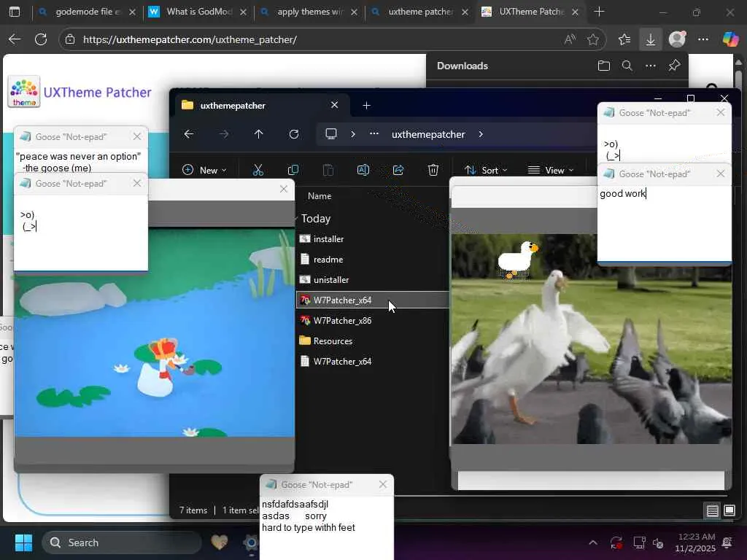Show hidden system tray icons
This screenshot has width=747, height=560.
593,542
